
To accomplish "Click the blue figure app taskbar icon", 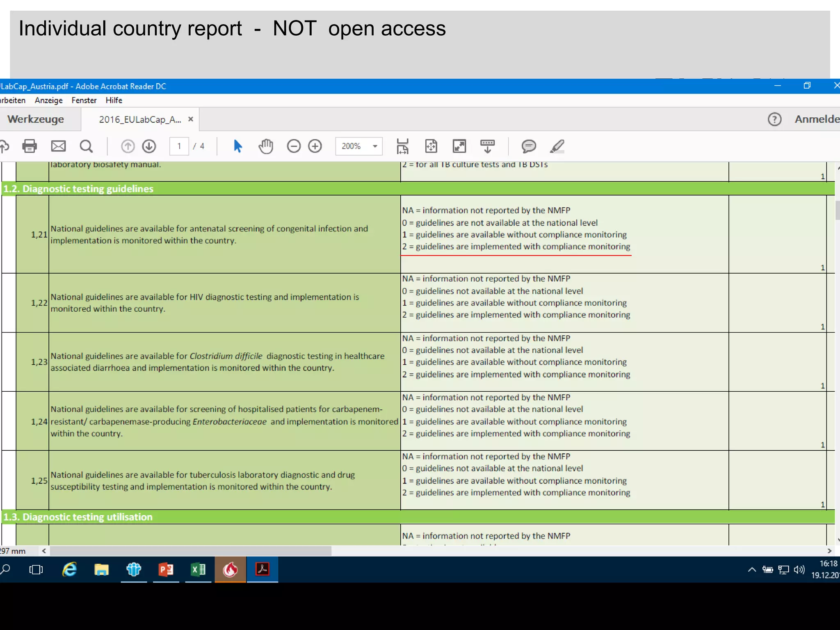I will tap(134, 569).
